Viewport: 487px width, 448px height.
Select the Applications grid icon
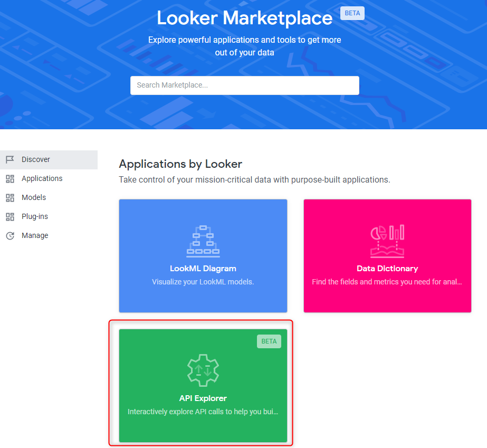[x=9, y=178]
